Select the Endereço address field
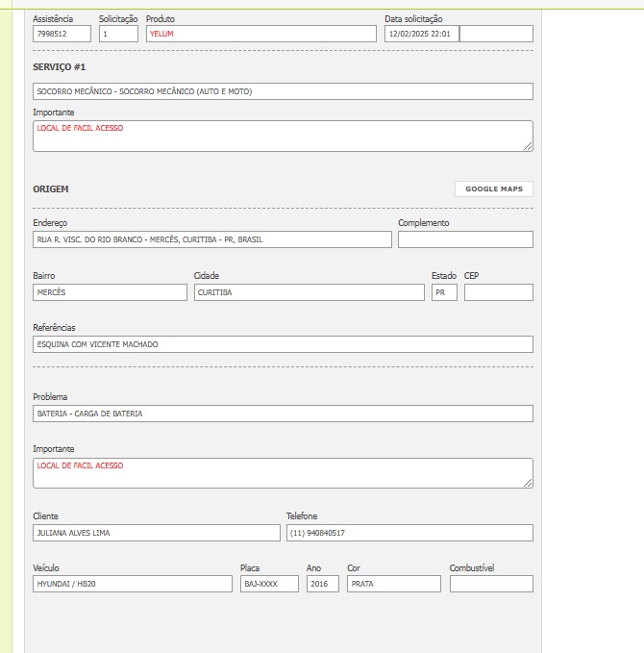The image size is (644, 653). 211,239
